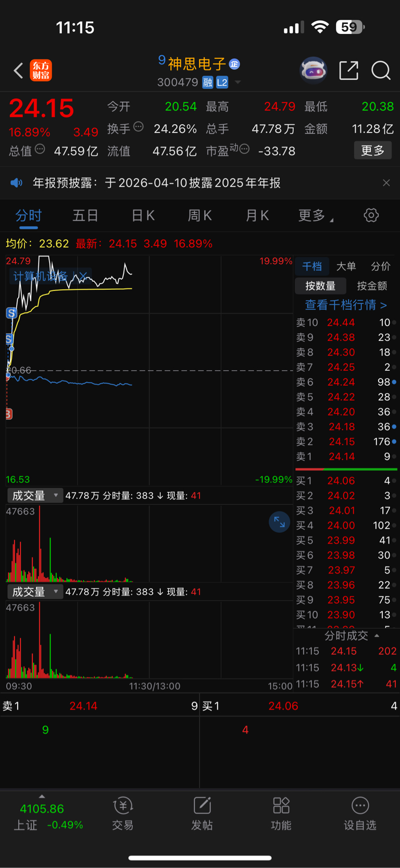Select the 大单 tab

pyautogui.click(x=346, y=266)
